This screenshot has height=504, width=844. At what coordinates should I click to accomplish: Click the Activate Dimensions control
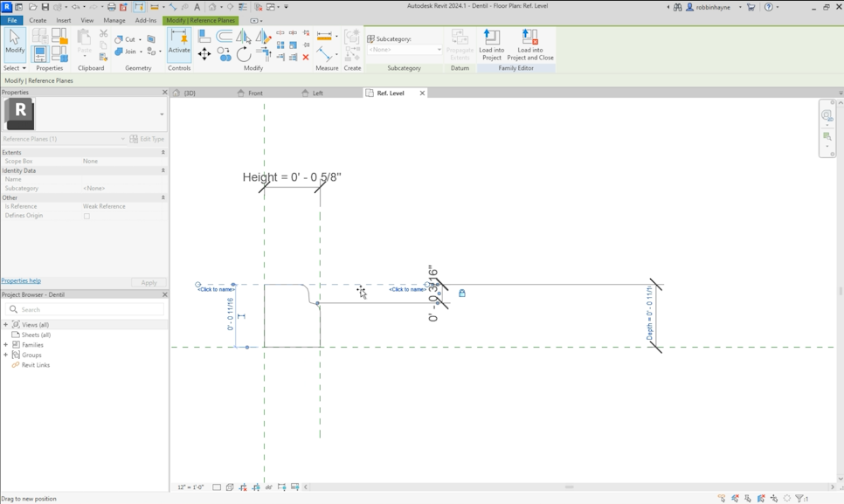[x=180, y=44]
